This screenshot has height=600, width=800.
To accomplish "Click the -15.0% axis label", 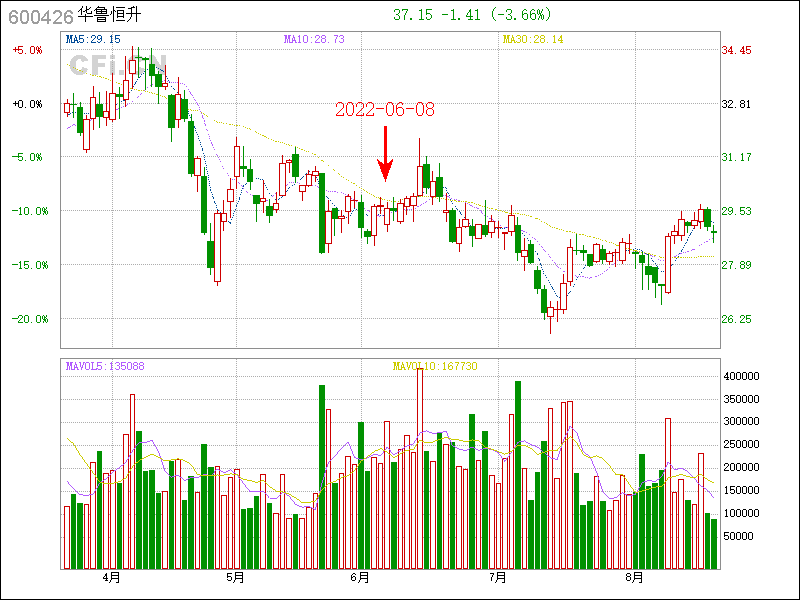I will point(30,265).
